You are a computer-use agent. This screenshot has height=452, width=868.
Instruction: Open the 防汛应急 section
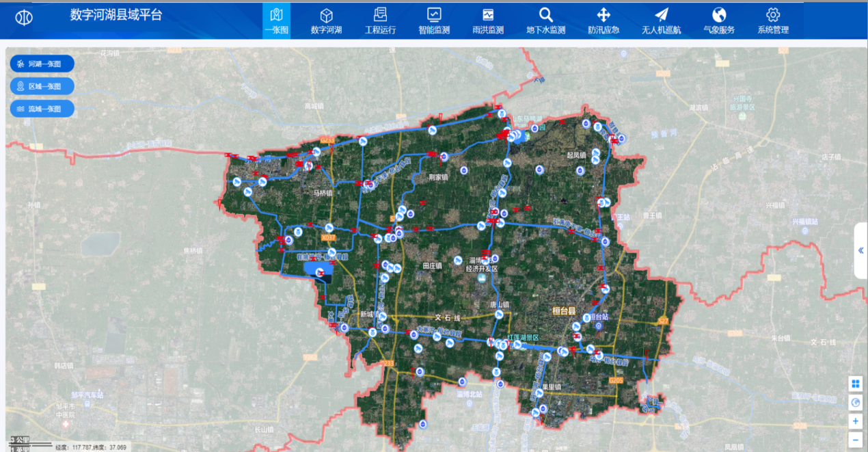click(x=603, y=21)
